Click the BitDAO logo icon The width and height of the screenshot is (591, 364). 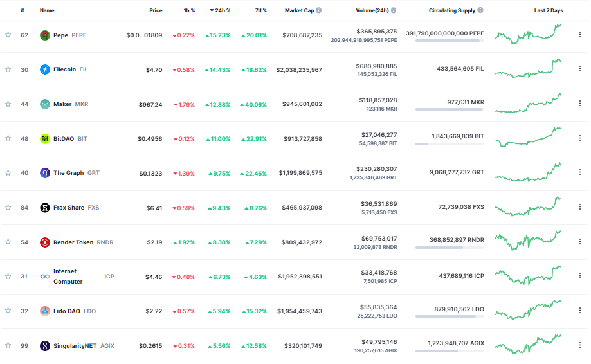pos(45,139)
